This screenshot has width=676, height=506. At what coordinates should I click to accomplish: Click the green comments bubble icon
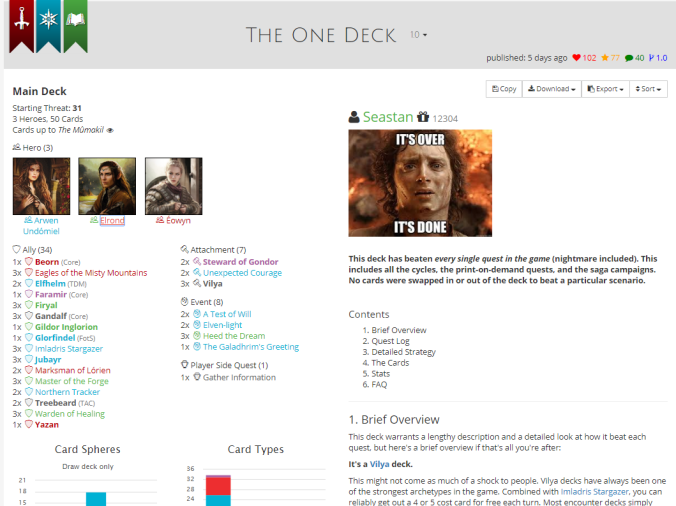(629, 58)
